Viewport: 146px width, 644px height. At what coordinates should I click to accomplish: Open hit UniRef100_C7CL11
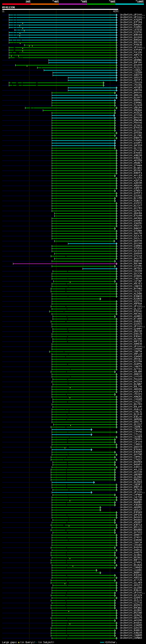pos(131,435)
